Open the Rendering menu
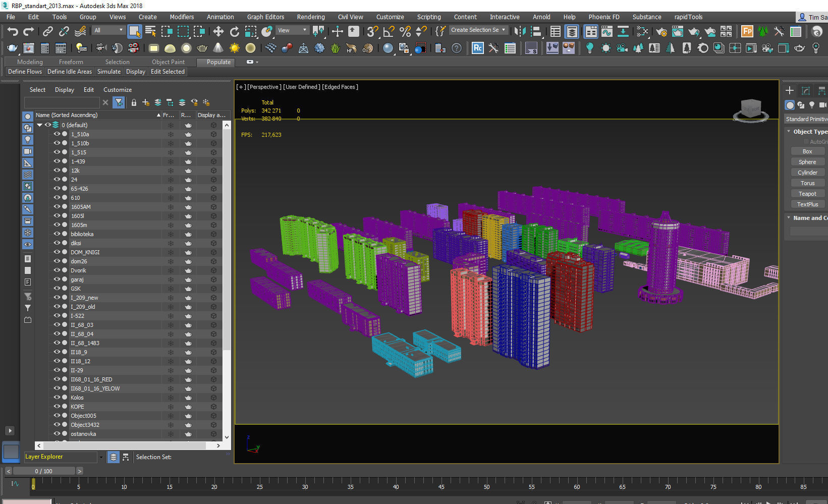Viewport: 828px width, 504px height. 311,17
